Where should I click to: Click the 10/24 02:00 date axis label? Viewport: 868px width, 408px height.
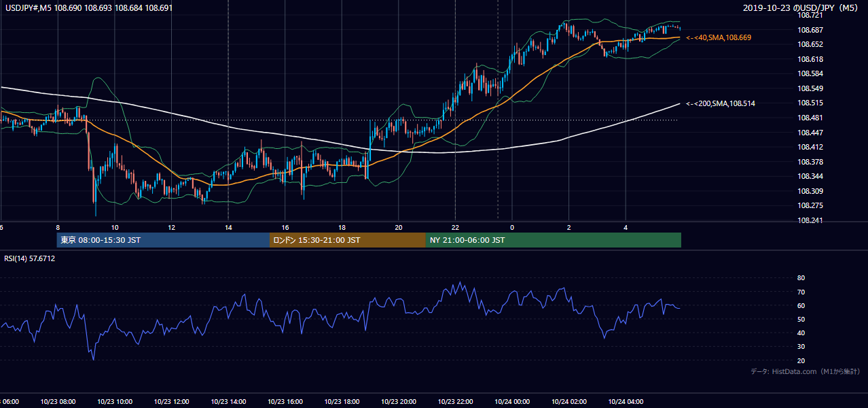569,402
